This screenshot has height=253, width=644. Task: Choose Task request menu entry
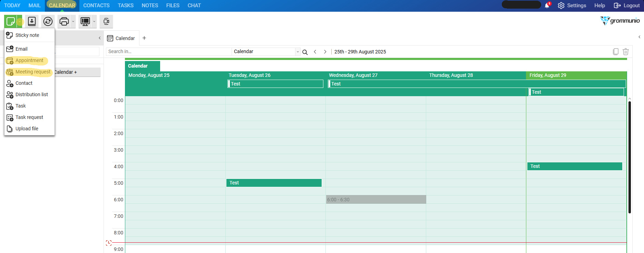29,117
